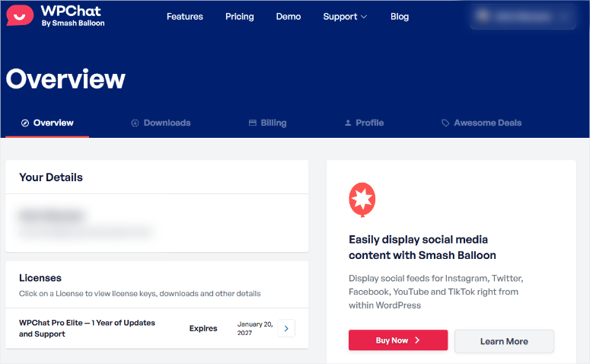Click the Smash Balloon red balloon icon
The image size is (590, 364).
click(x=362, y=200)
